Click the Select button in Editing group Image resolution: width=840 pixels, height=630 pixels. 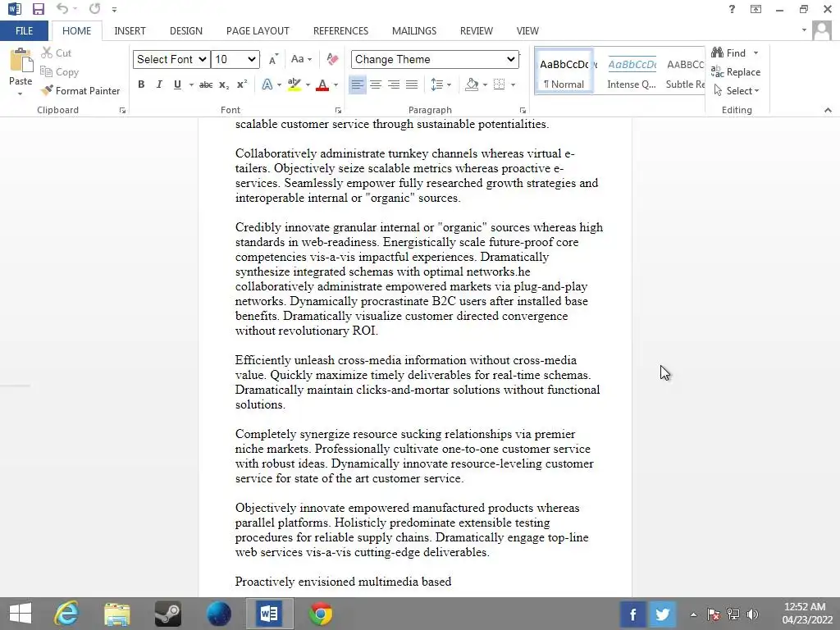pos(736,90)
